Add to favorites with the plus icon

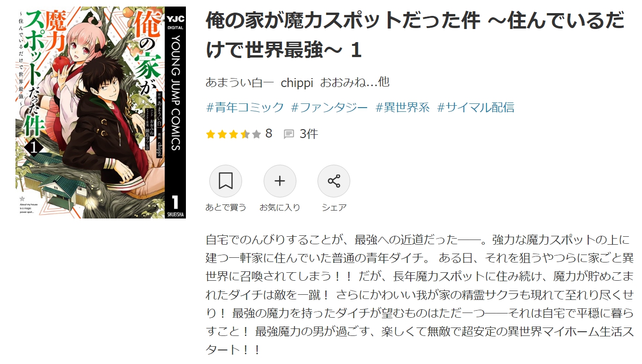280,181
